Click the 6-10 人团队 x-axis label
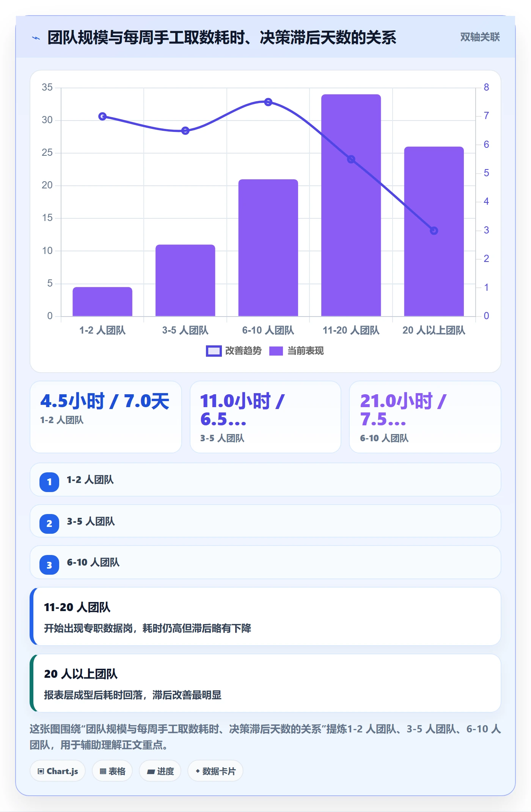This screenshot has height=812, width=531. pyautogui.click(x=268, y=330)
